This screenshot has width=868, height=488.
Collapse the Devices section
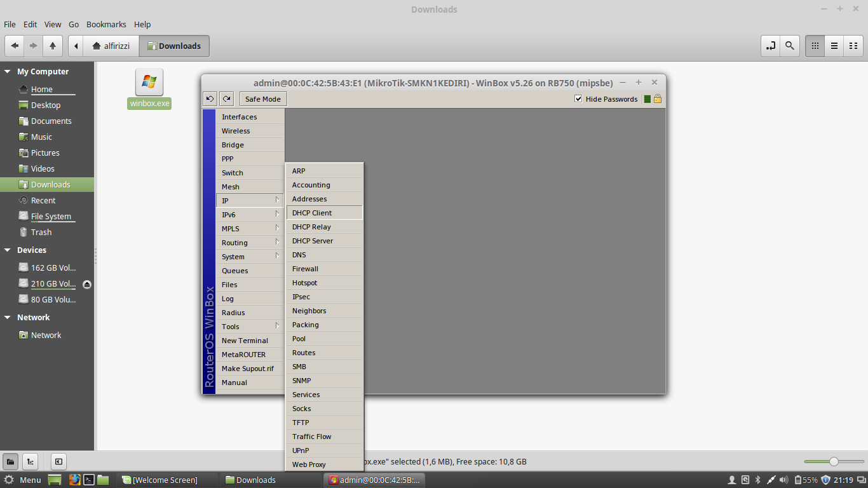(8, 250)
